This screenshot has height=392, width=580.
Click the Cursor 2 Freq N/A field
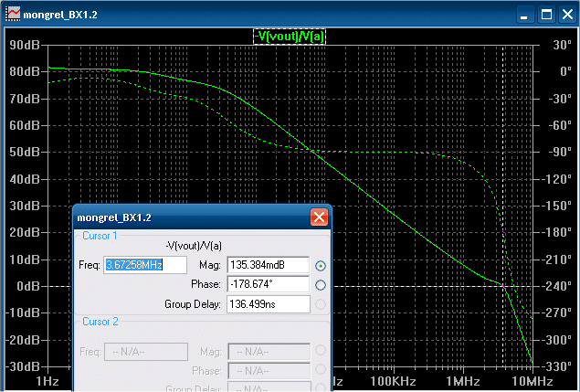pyautogui.click(x=146, y=352)
